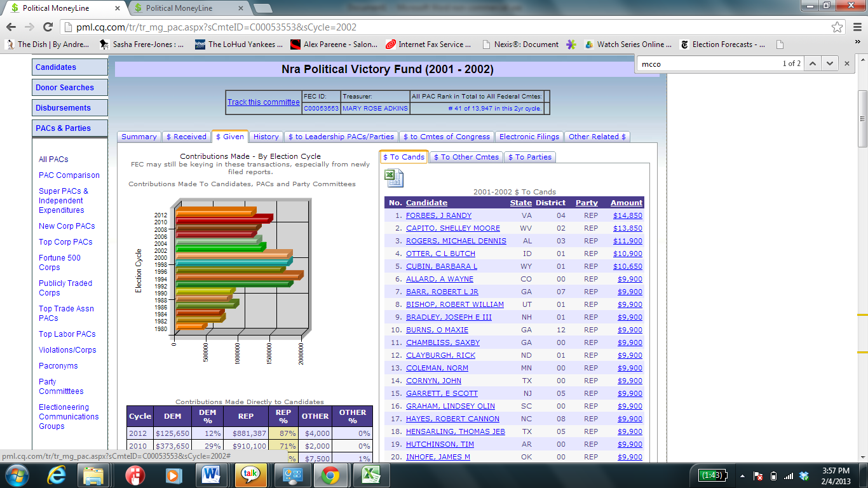Open '$ to Leadership PACs/Parties' tab

click(341, 137)
